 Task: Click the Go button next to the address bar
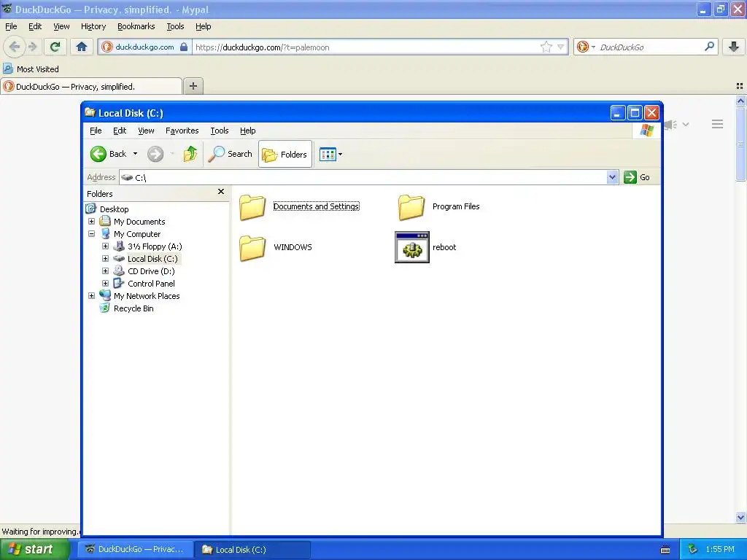[637, 177]
